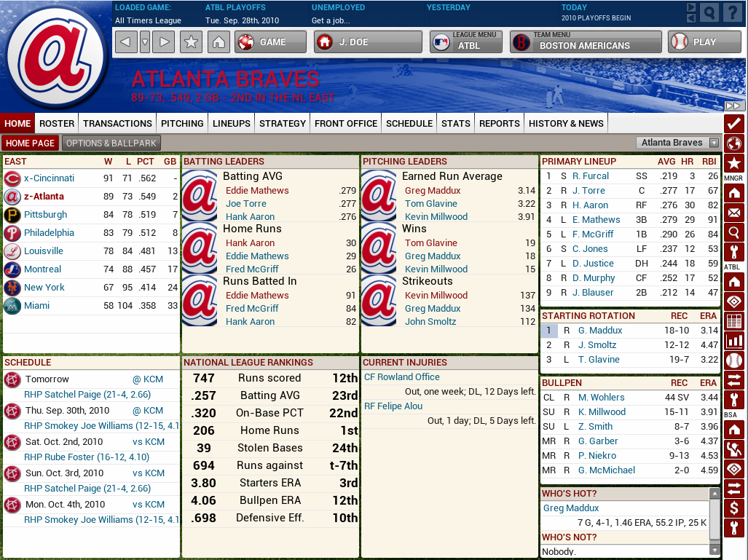Open the TEAM MENU Boston Americans dropdown
The height and width of the screenshot is (560, 748).
[x=586, y=42]
